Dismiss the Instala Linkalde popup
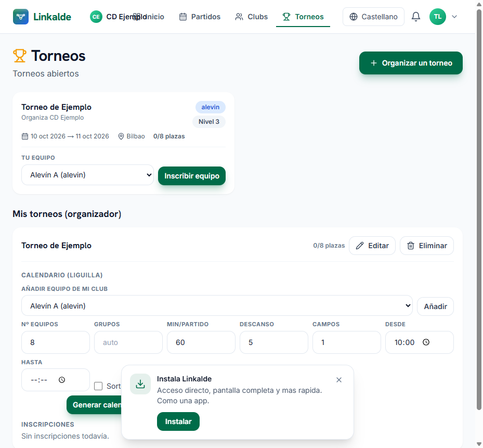 pyautogui.click(x=339, y=380)
